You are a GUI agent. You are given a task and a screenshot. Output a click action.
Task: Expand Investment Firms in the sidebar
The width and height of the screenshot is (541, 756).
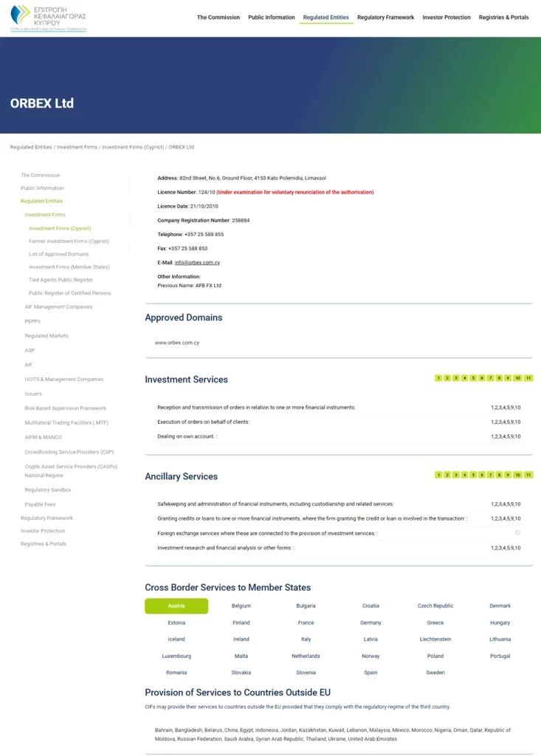(x=45, y=215)
